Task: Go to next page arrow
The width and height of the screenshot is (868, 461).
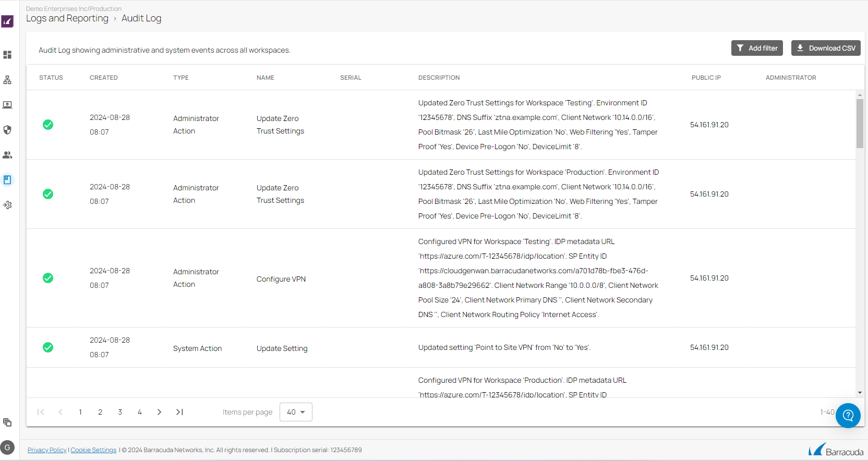Action: [160, 412]
